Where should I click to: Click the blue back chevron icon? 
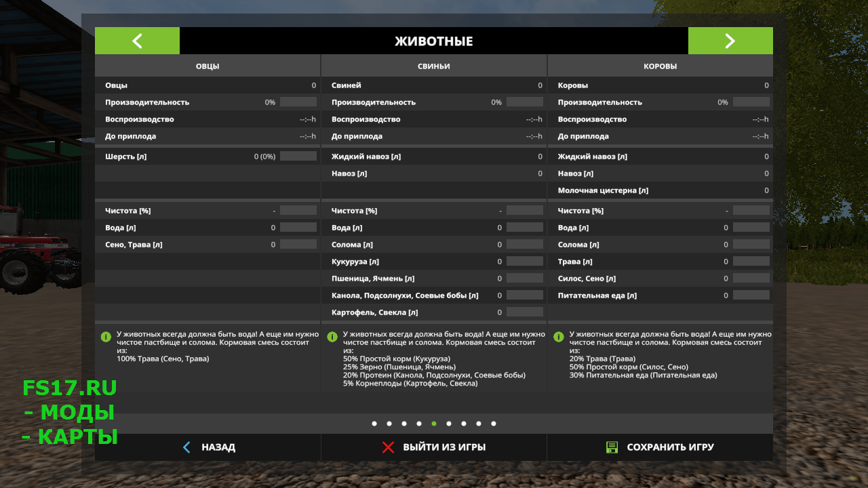(187, 447)
